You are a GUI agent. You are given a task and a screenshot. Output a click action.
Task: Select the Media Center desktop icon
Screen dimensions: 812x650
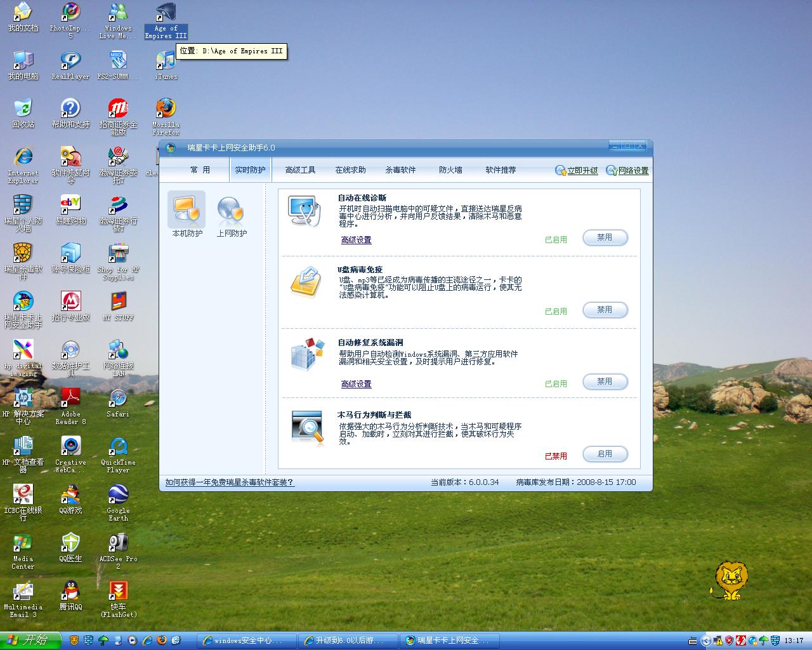[x=23, y=551]
